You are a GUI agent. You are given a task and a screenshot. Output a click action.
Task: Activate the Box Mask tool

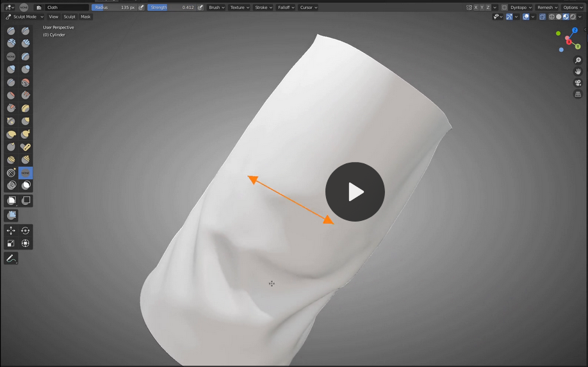pyautogui.click(x=12, y=200)
